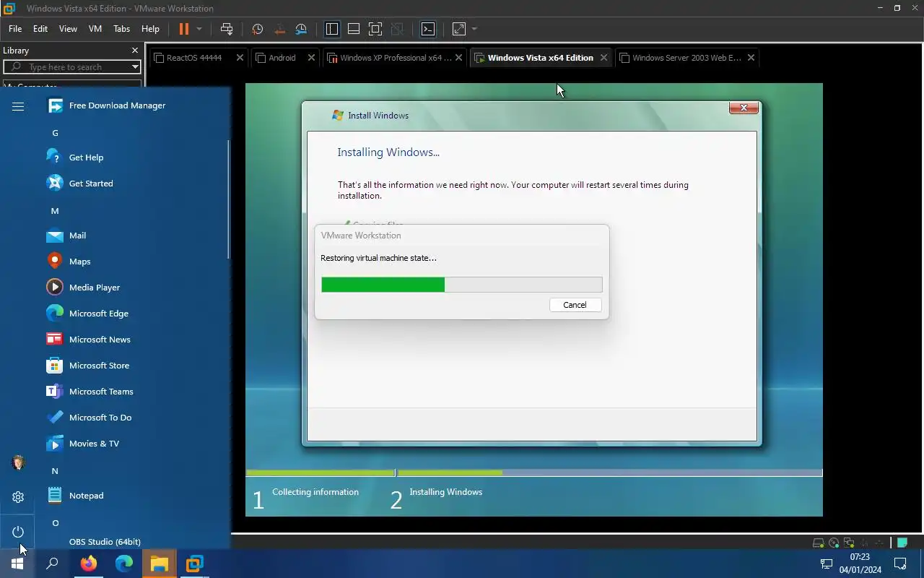The height and width of the screenshot is (578, 924).
Task: Switch to Windows Server 2003 Web tab
Action: point(687,58)
